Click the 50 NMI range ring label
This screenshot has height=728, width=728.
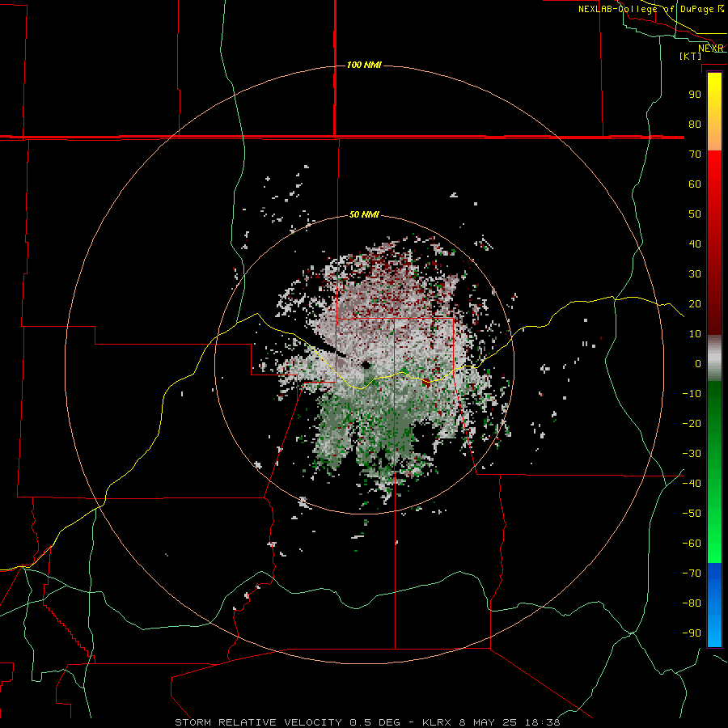tap(364, 214)
